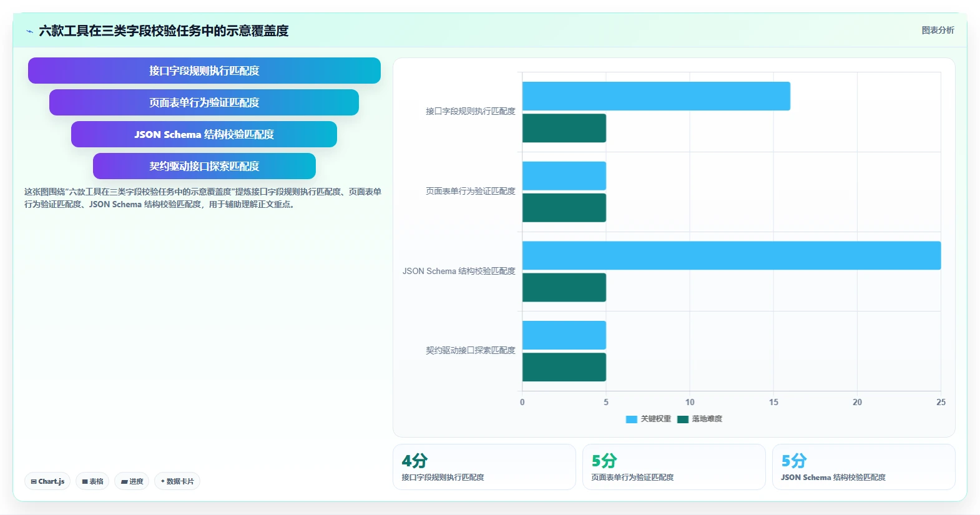Click x-axis tick label 10
This screenshot has height=515, width=980.
(x=690, y=402)
